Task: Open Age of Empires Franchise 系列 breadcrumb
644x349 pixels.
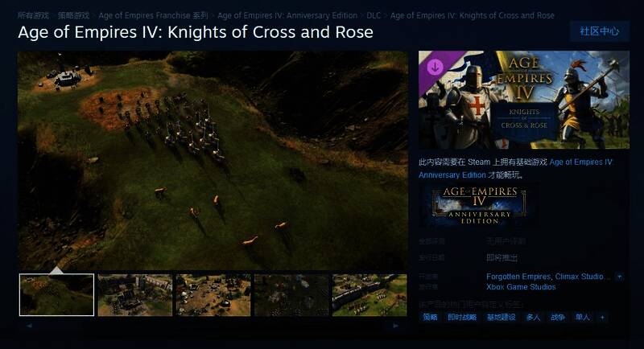Action: coord(153,15)
